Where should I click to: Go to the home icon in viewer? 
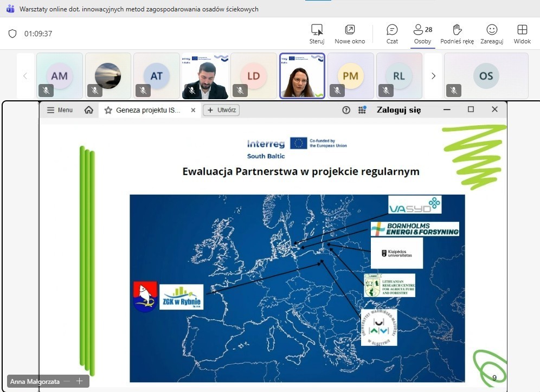[89, 110]
